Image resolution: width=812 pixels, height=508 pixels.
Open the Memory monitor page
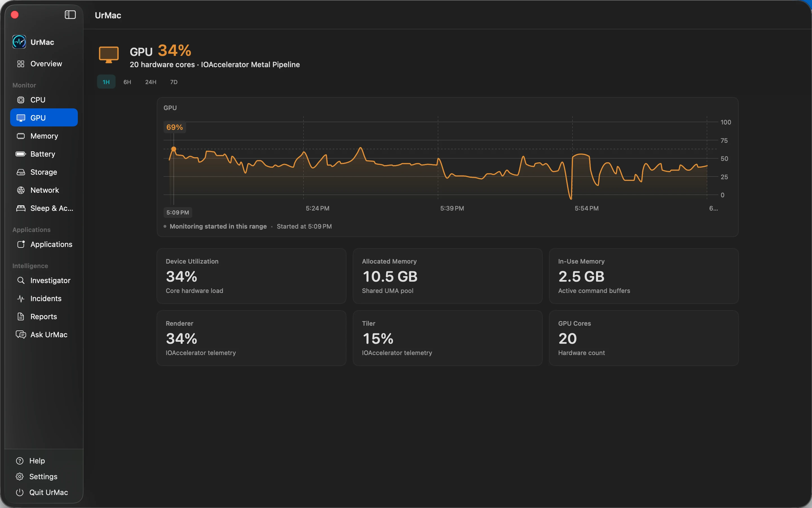pos(44,136)
